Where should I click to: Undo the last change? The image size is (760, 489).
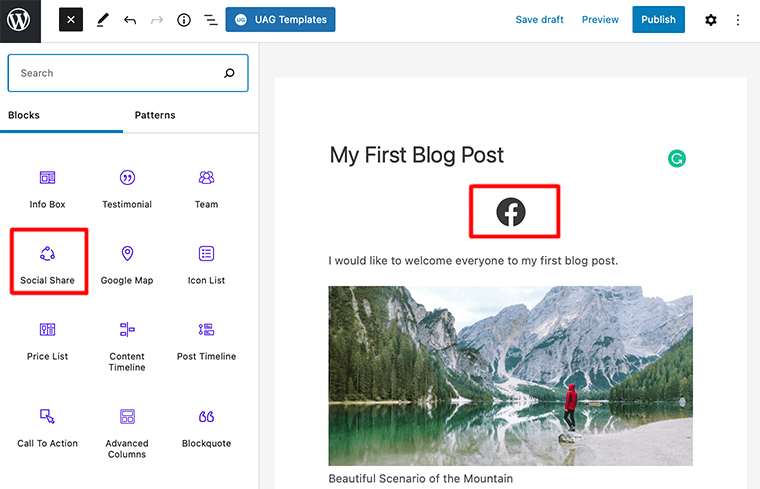click(x=130, y=20)
